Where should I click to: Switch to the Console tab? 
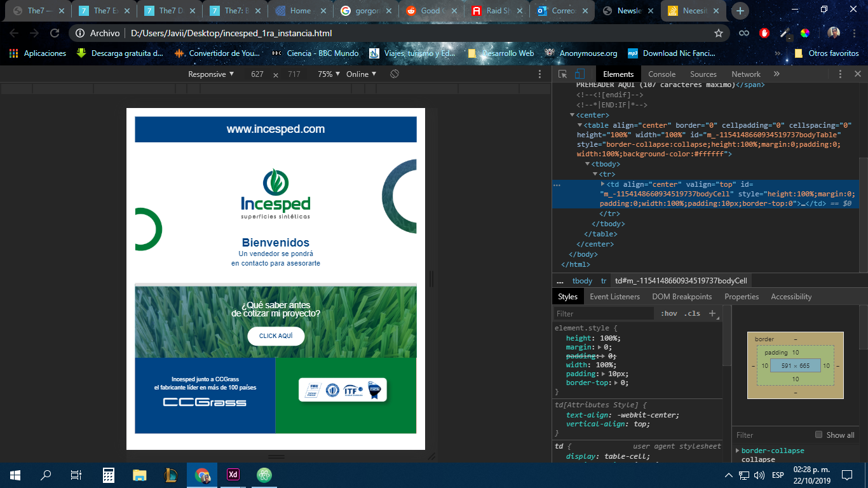[661, 74]
